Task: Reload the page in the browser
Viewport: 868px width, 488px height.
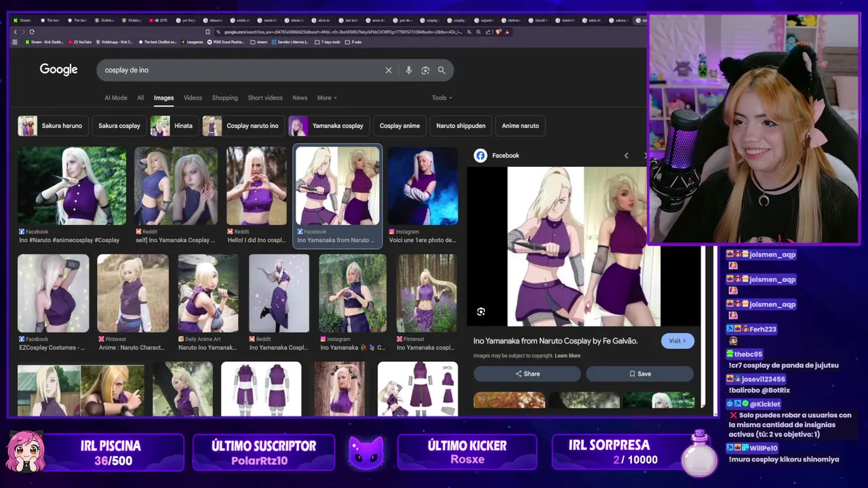Action: pos(32,32)
